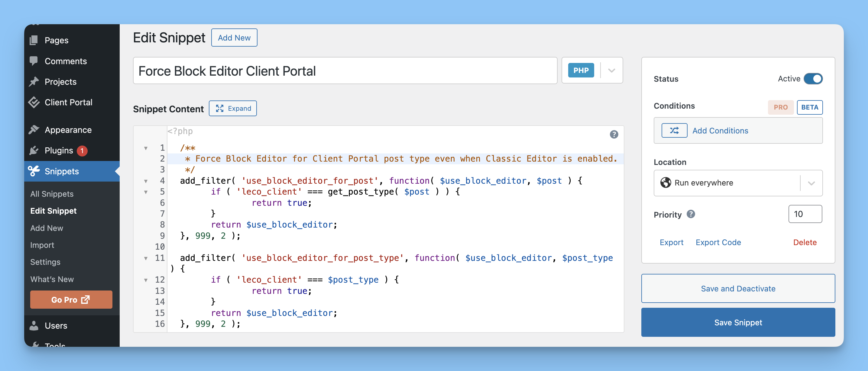Click the globe icon in Location field
Viewport: 868px width, 371px height.
(x=666, y=182)
